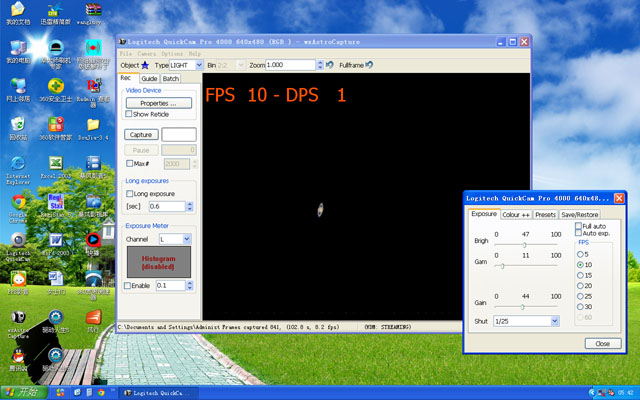Image resolution: width=640 pixels, height=400 pixels.
Task: Click Chrome icon in quick launch bar
Action: 101,393
